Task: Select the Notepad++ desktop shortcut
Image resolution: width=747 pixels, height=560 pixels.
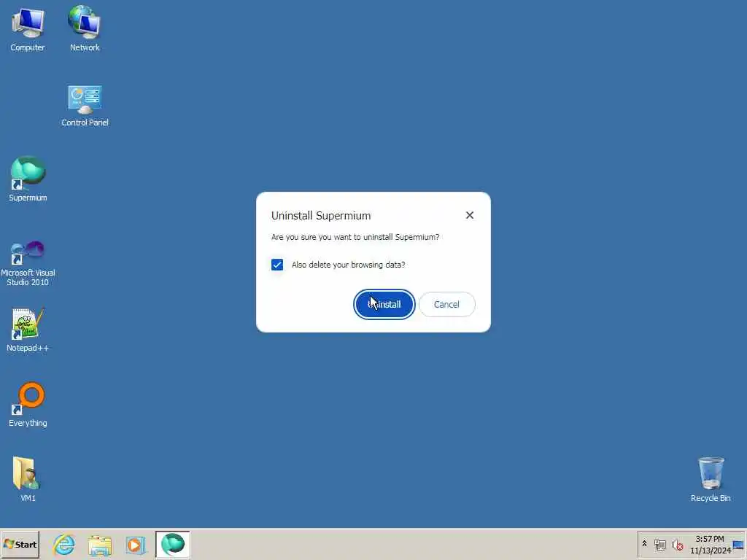Action: pos(28,330)
